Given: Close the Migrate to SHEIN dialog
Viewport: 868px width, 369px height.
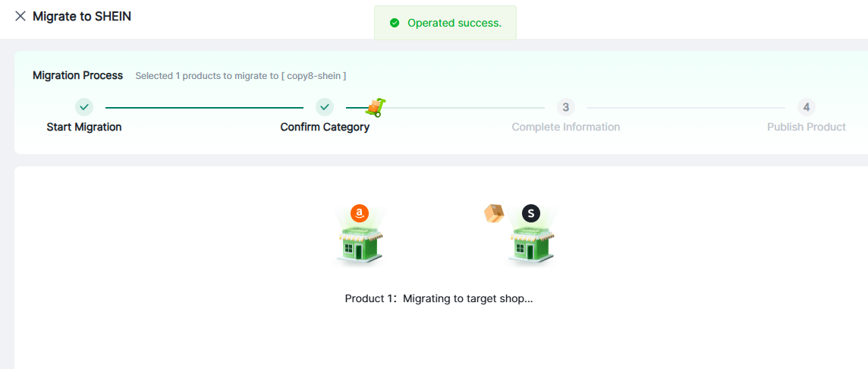Looking at the screenshot, I should coord(20,16).
